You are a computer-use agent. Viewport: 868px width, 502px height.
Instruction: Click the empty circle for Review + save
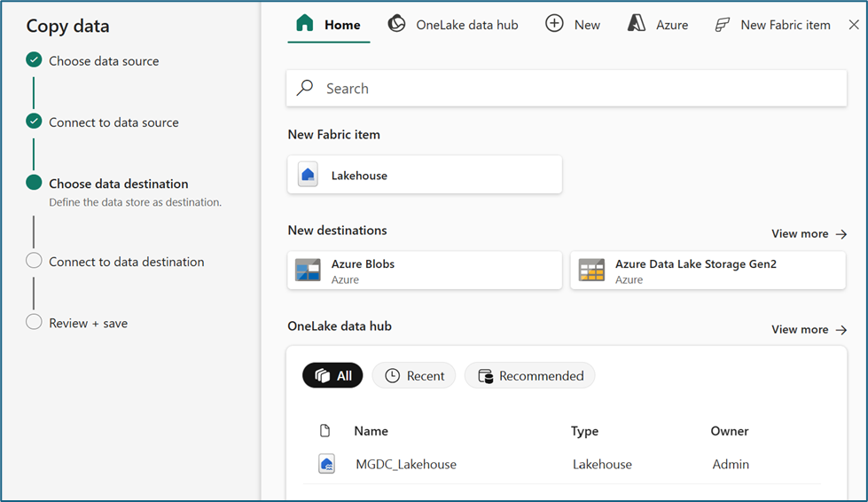coord(34,322)
